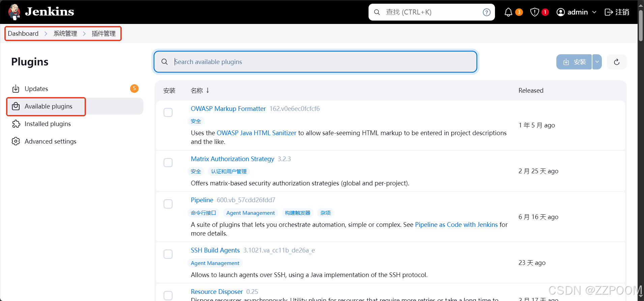Click the sort arrow beside 名称
The width and height of the screenshot is (644, 301).
(208, 90)
